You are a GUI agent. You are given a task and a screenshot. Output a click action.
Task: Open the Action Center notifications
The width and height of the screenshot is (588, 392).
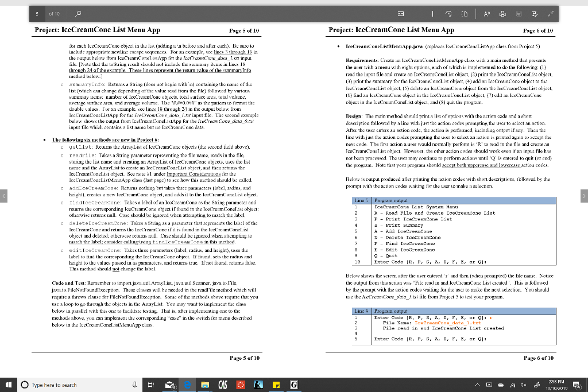click(577, 385)
